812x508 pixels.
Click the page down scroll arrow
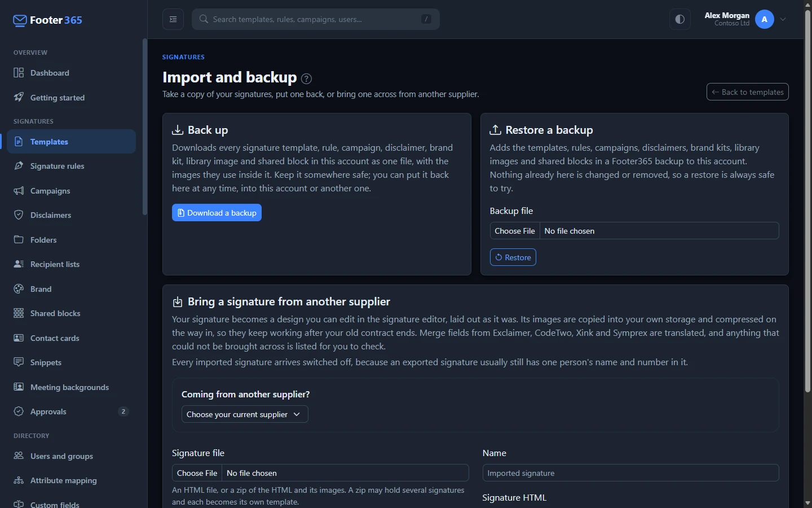point(807,502)
